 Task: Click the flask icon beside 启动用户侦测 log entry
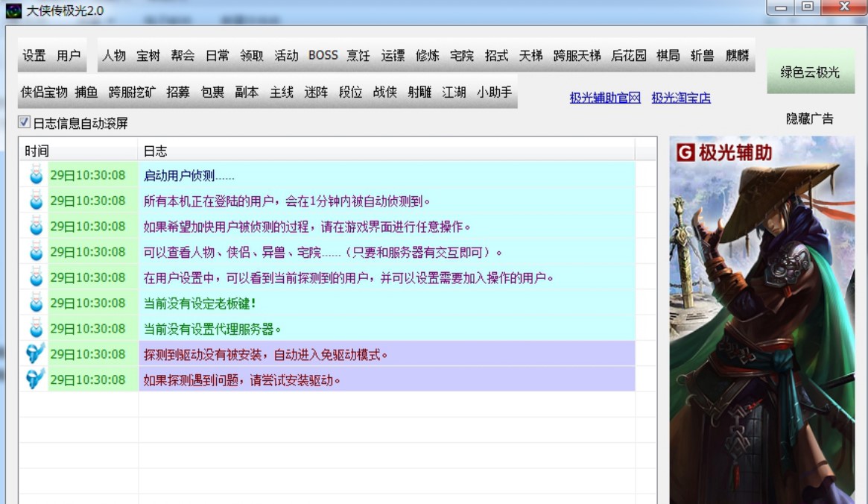click(35, 176)
